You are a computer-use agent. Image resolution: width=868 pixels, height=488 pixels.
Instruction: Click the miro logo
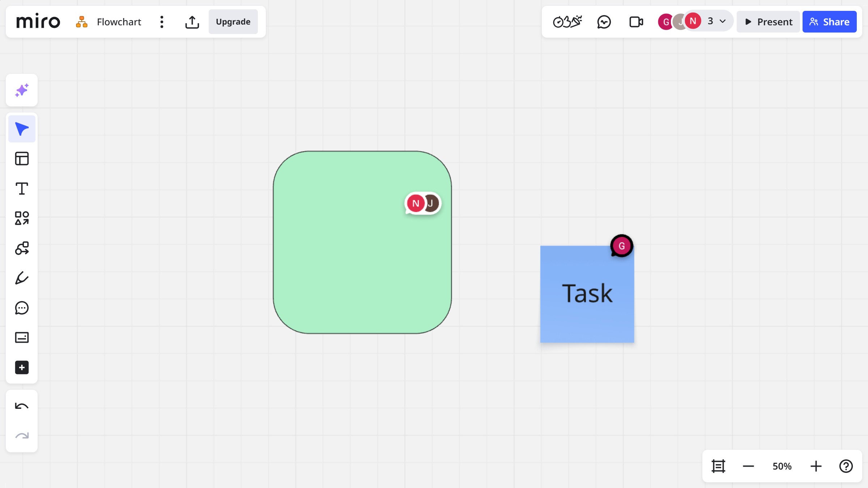(x=38, y=22)
